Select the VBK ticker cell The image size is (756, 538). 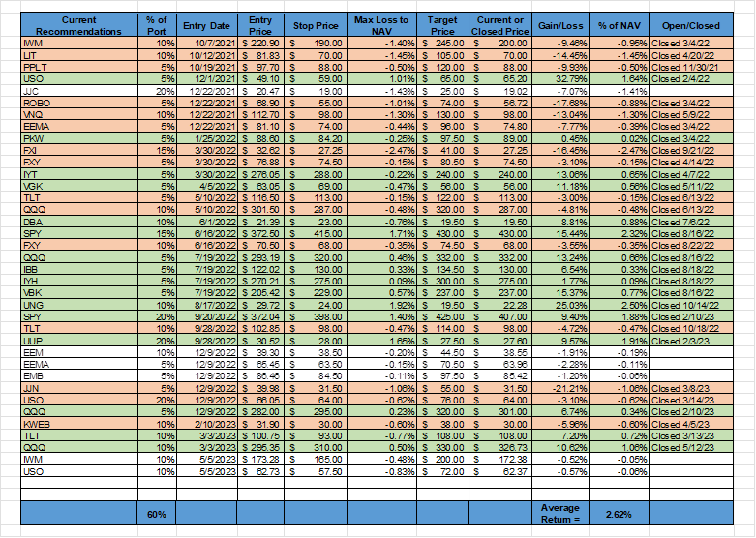pyautogui.click(x=79, y=293)
